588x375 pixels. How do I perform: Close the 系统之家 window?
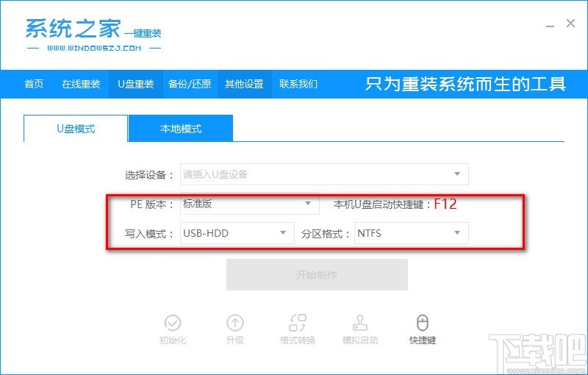(570, 24)
